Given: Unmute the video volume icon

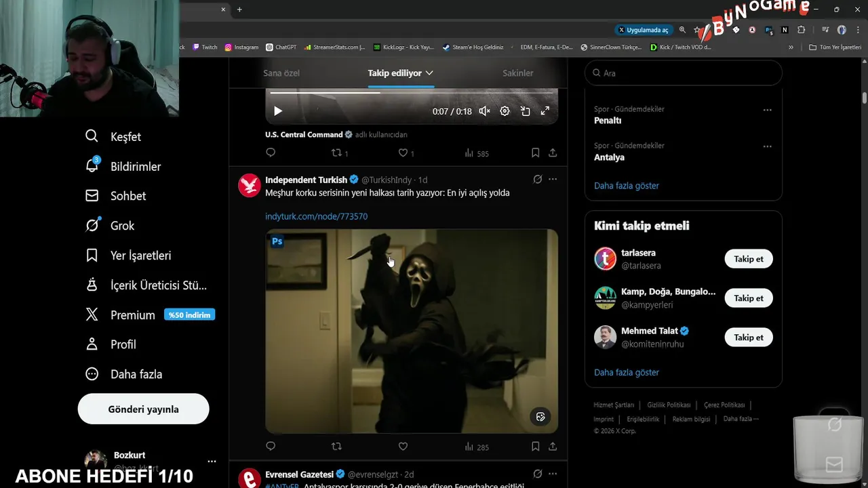Looking at the screenshot, I should pos(484,111).
